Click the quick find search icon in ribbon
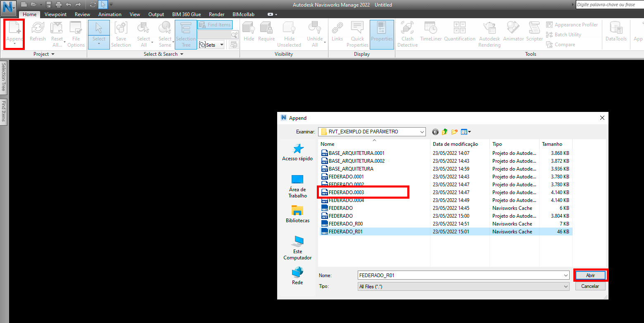Image resolution: width=644 pixels, height=323 pixels. (x=235, y=35)
